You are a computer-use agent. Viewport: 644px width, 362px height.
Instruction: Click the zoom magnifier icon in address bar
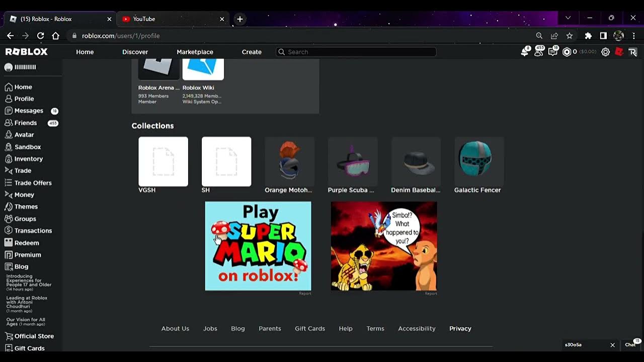[x=539, y=36]
